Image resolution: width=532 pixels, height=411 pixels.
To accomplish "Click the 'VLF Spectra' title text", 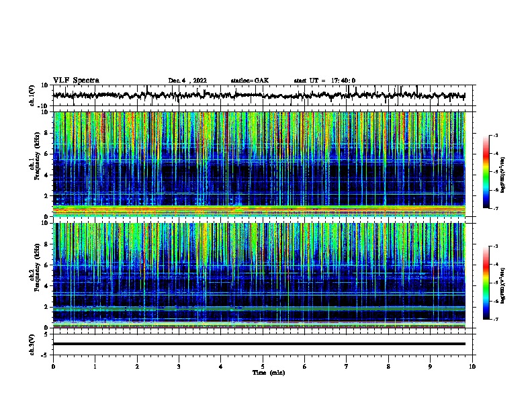I will [76, 81].
